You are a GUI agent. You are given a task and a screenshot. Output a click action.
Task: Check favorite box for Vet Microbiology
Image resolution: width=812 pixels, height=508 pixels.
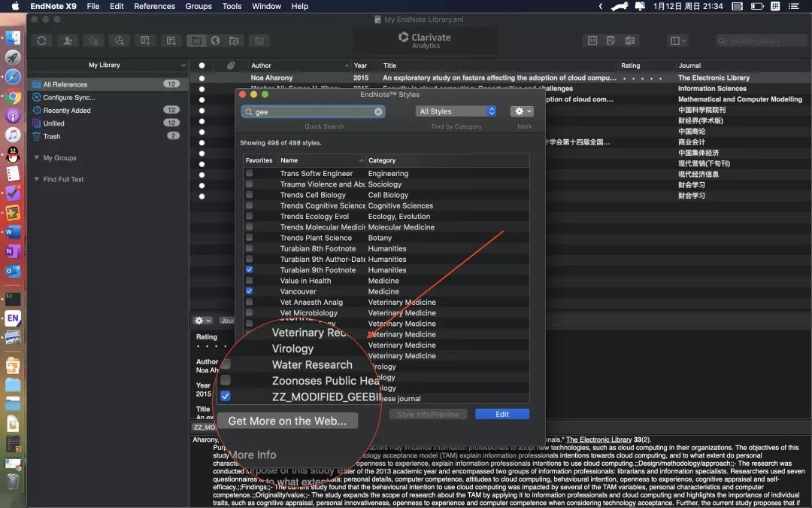249,312
